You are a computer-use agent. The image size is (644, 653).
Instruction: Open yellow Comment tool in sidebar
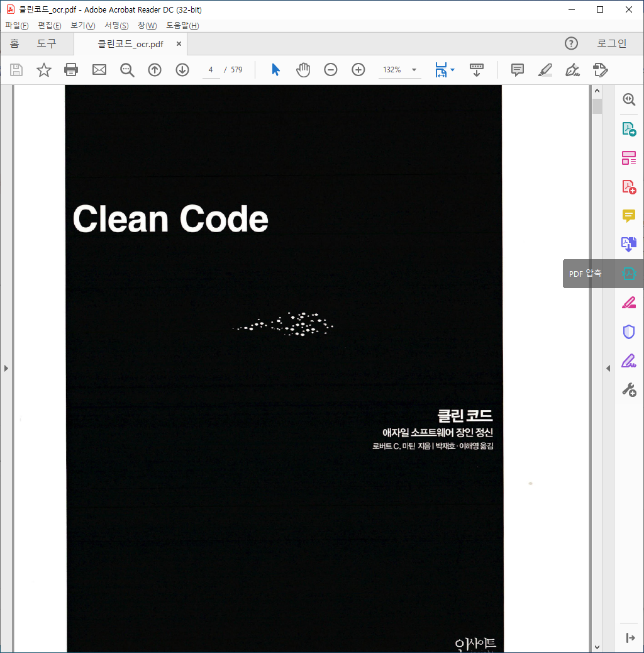(629, 216)
